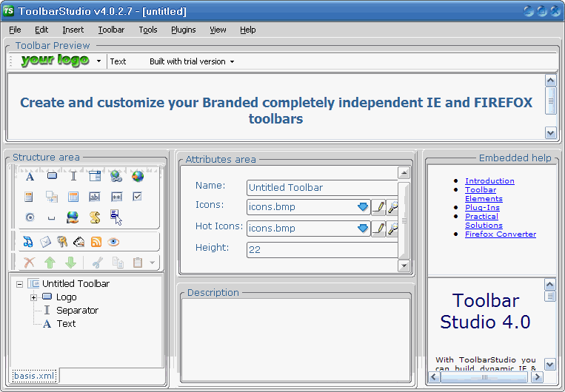Open the Plugins menu
Viewport: 565px width, 392px height.
(x=184, y=30)
